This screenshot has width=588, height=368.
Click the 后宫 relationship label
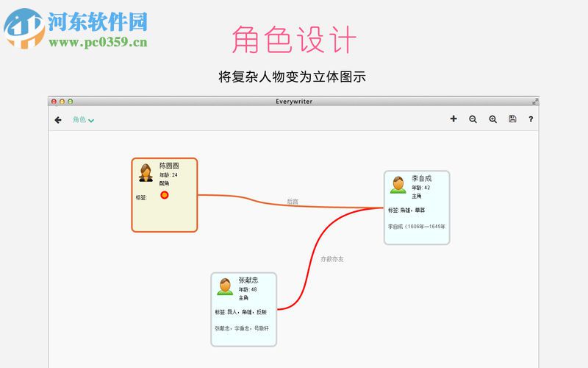(x=293, y=202)
